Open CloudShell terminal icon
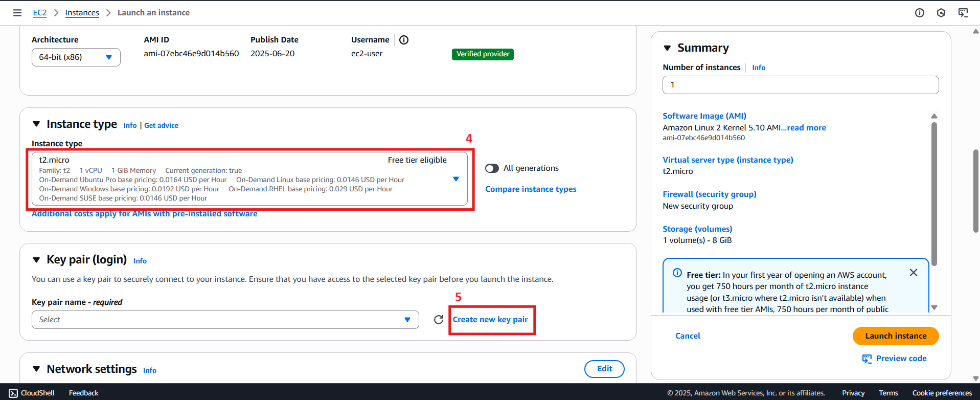The height and width of the screenshot is (400, 980). point(13,393)
